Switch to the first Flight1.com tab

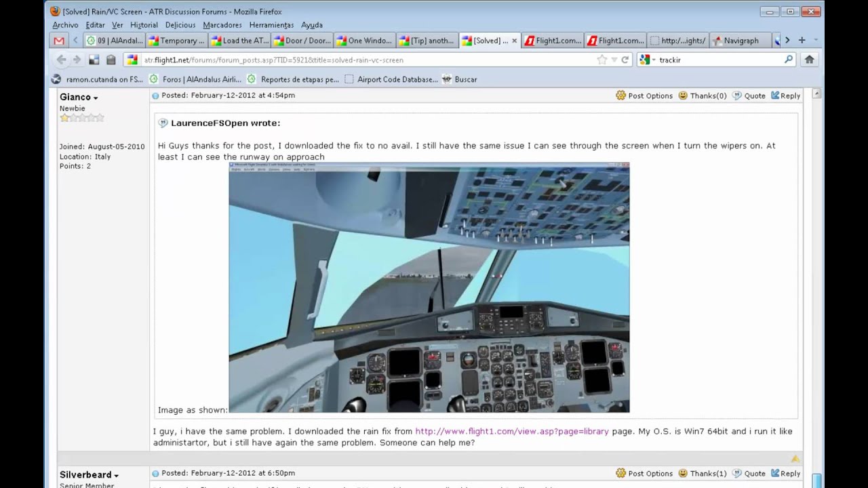[x=553, y=41]
